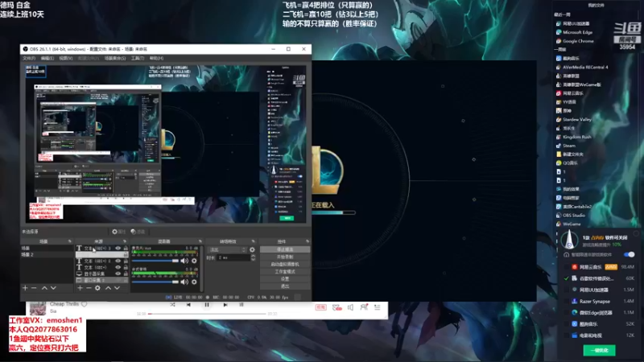Image resolution: width=644 pixels, height=362 pixels.
Task: Toggle visibility of 文本 (GDI+) 2 source
Action: point(118,261)
